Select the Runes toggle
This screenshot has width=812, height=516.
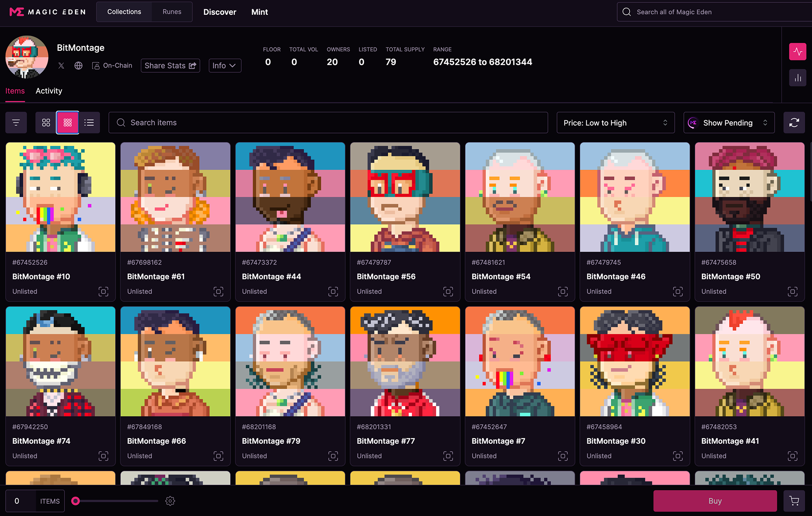coord(172,12)
